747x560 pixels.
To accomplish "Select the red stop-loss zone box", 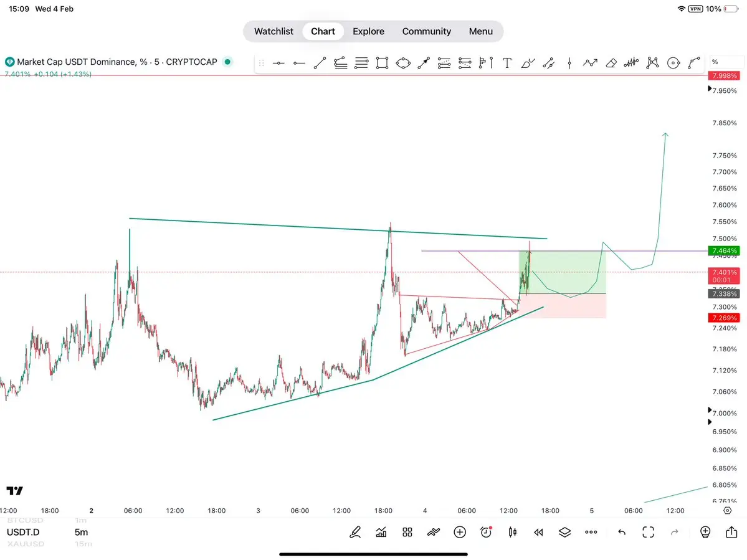I will (x=563, y=306).
